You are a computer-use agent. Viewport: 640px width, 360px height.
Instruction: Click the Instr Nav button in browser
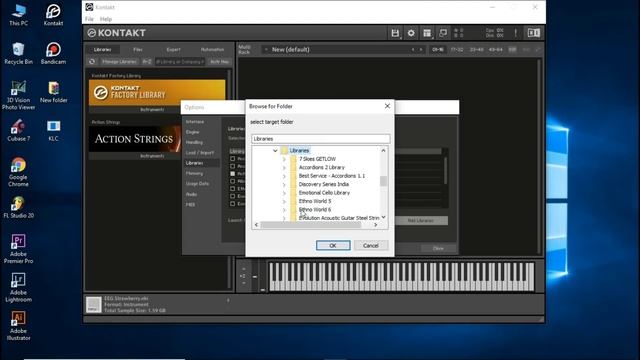tap(220, 62)
